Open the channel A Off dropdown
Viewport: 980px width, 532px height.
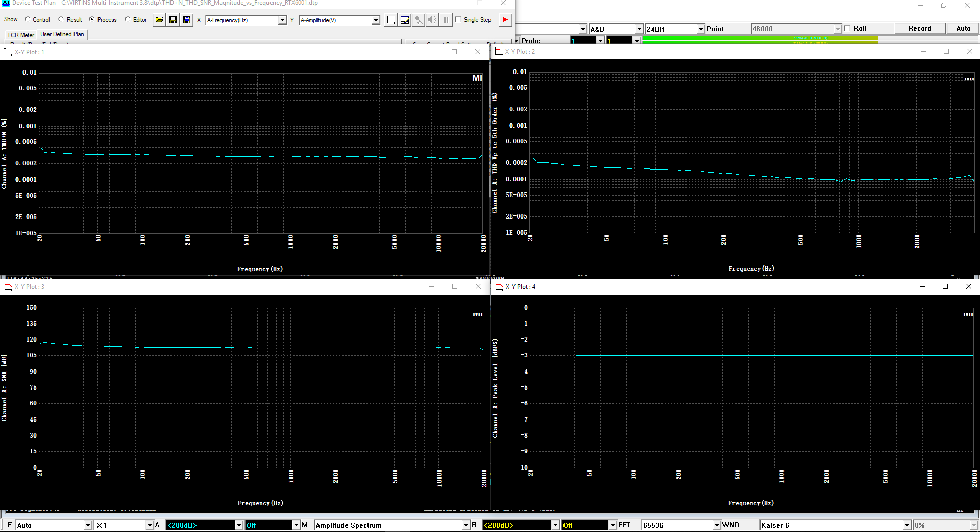pos(296,525)
